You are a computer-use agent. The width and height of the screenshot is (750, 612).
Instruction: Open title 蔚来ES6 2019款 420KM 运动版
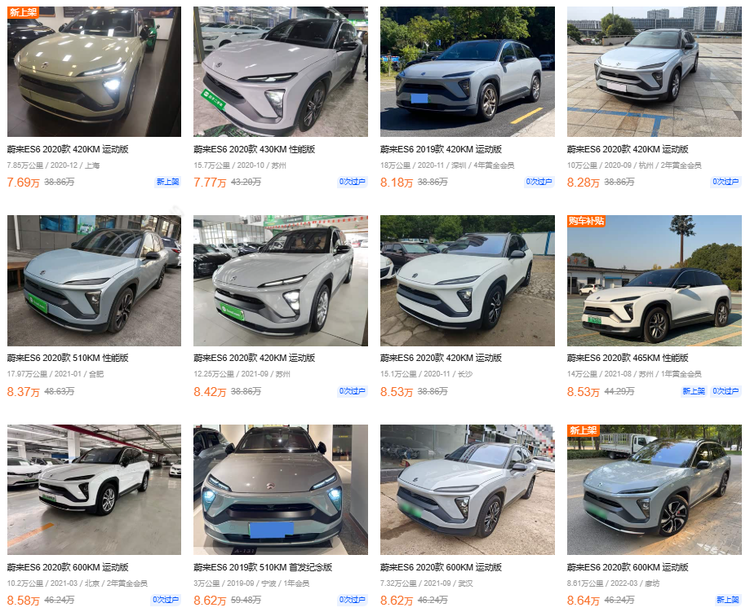click(x=441, y=149)
